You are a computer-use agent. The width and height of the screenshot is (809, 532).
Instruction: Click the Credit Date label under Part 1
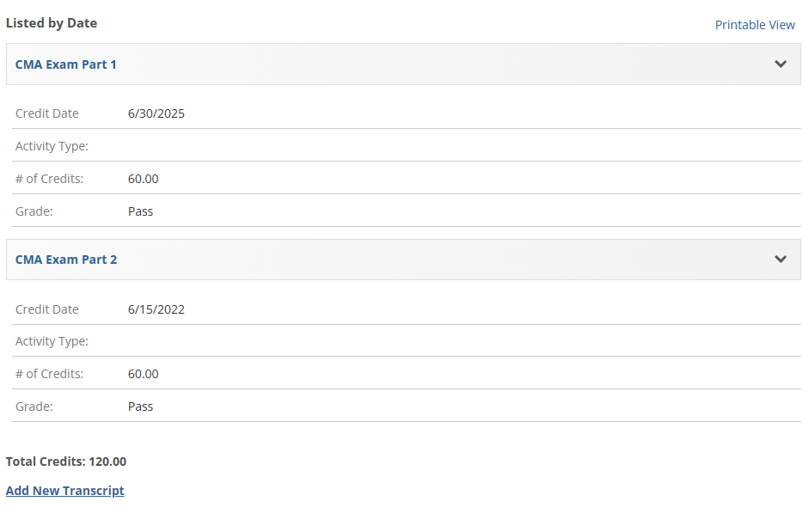pyautogui.click(x=47, y=113)
